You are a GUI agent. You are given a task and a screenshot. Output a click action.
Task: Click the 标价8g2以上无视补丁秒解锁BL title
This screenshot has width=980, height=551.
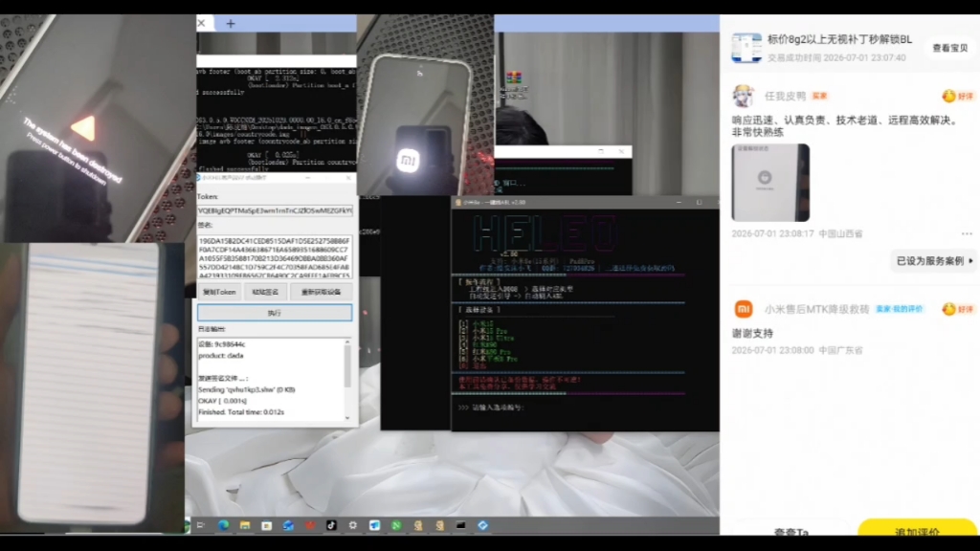(839, 39)
